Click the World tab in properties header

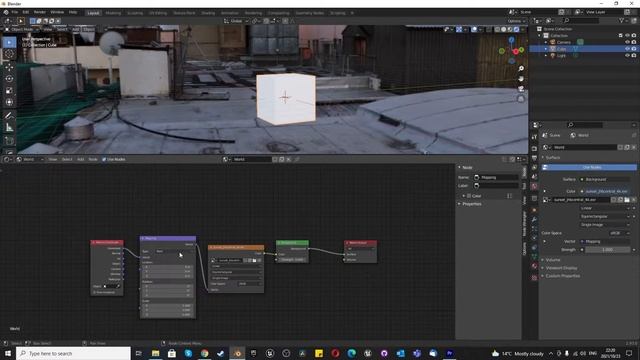coord(580,135)
